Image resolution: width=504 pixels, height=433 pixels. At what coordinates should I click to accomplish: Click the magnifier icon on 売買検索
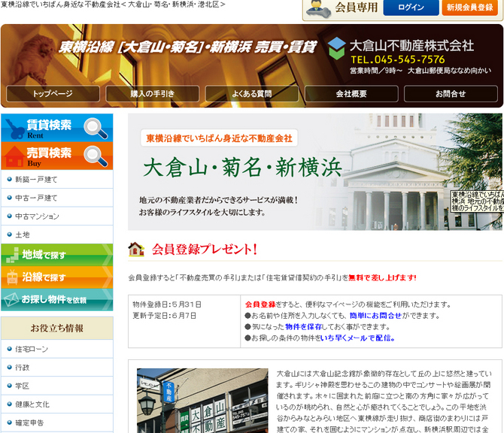(x=96, y=156)
